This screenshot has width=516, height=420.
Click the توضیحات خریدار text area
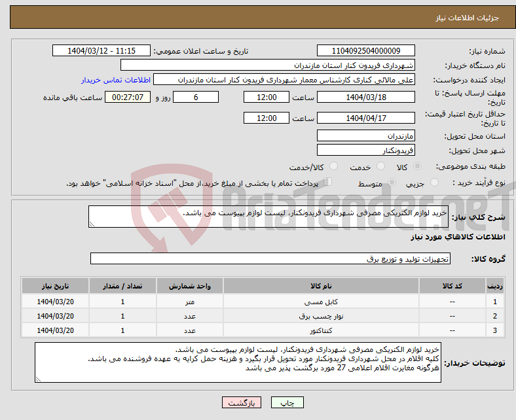tap(238, 362)
